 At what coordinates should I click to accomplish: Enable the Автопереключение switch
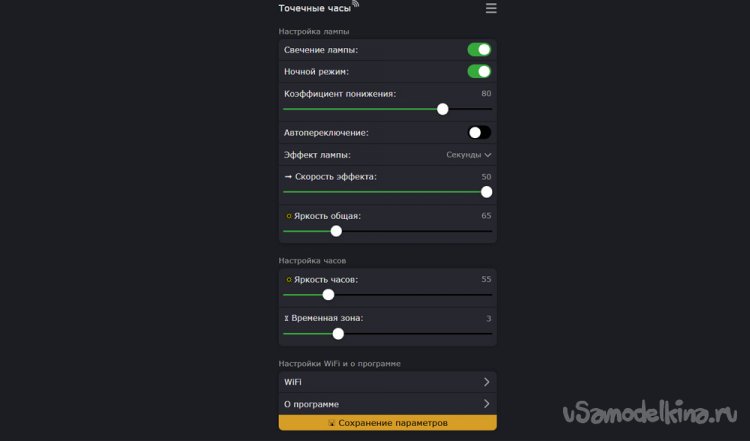coord(479,132)
